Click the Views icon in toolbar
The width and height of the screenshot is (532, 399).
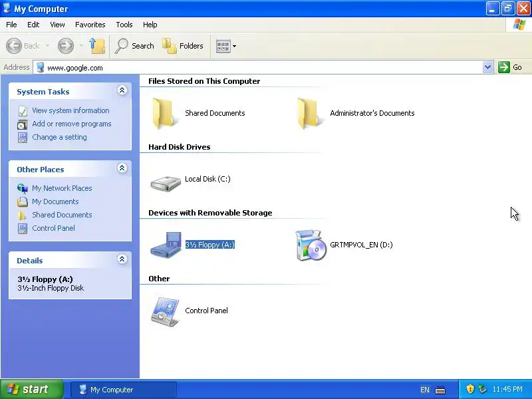[223, 46]
